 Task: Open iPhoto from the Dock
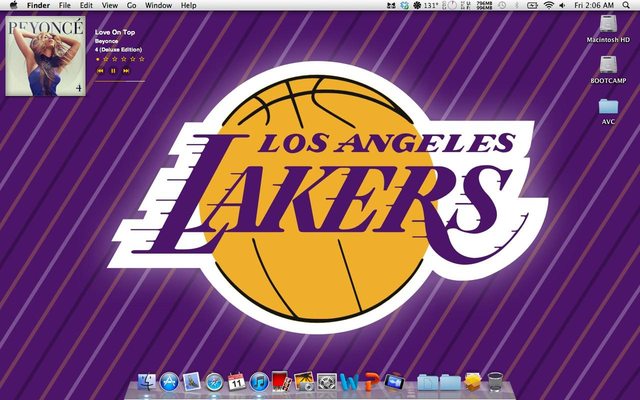click(x=304, y=381)
